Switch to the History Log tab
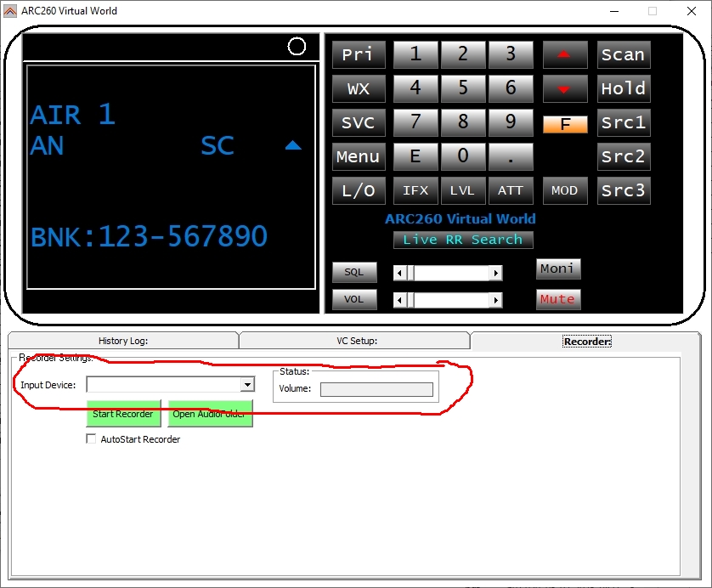The width and height of the screenshot is (712, 588). tap(123, 341)
